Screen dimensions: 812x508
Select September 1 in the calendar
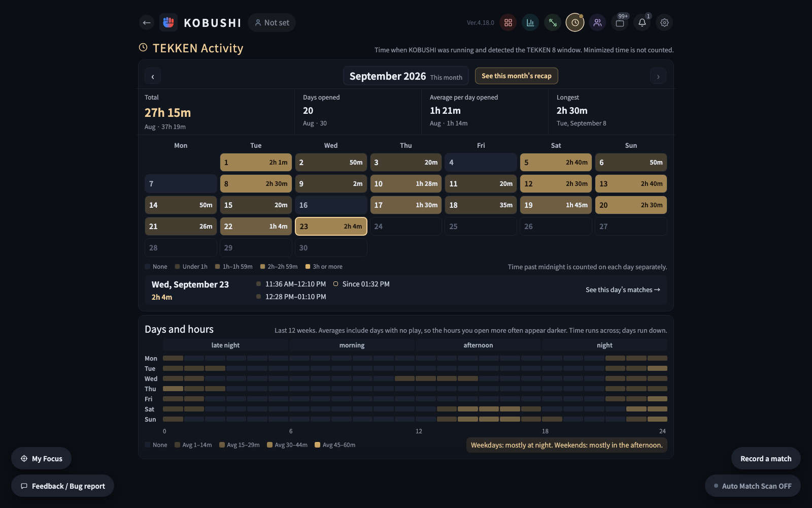point(256,162)
